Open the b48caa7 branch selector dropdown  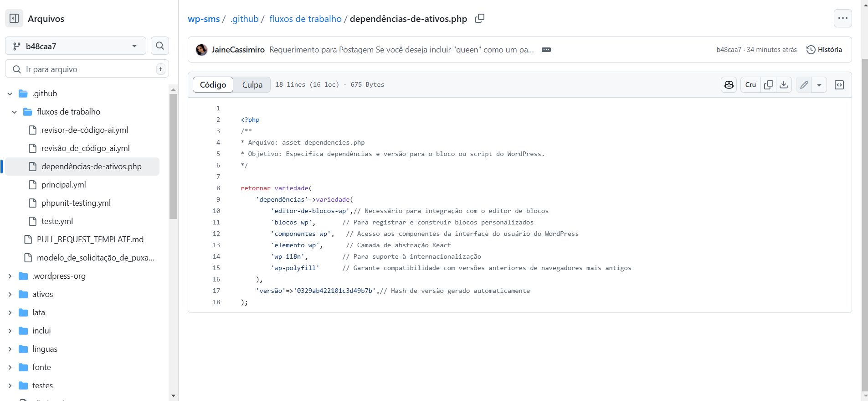(x=76, y=46)
